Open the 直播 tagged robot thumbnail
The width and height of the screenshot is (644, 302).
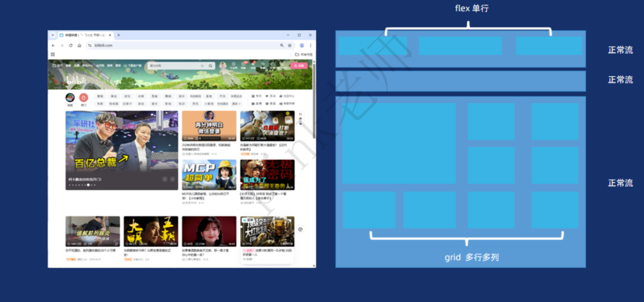(267, 231)
